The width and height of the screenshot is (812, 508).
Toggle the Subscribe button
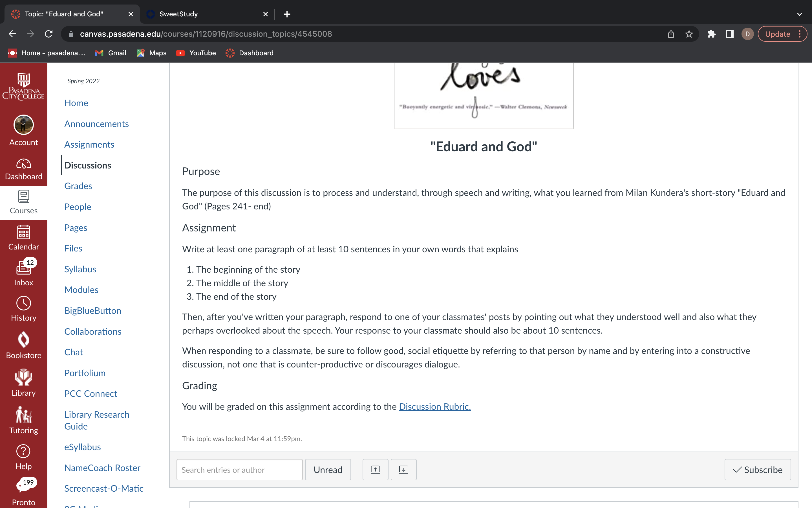(x=757, y=469)
